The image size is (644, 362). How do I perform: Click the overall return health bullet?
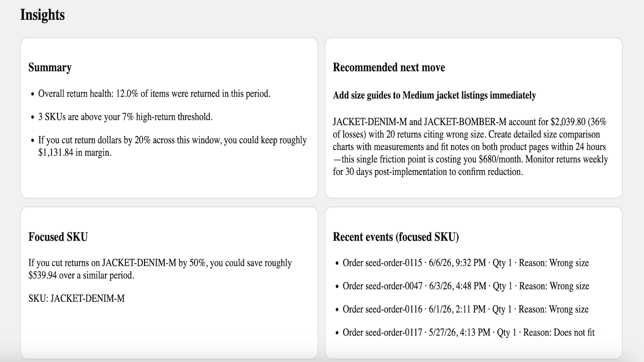154,94
